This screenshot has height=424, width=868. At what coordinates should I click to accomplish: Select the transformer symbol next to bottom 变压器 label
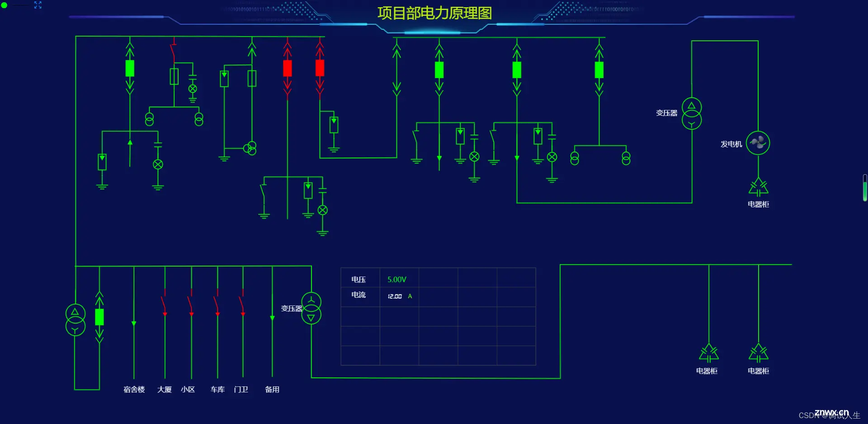(x=311, y=309)
